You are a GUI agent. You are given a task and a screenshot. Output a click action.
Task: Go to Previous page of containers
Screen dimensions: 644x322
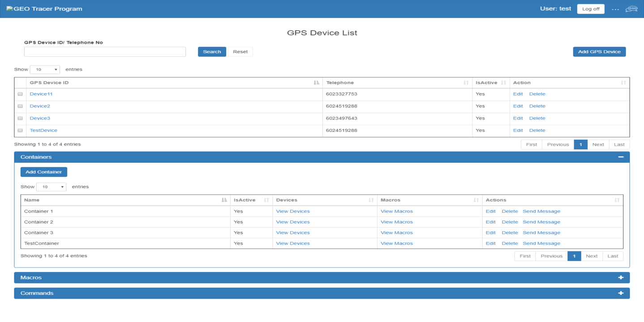[551, 256]
